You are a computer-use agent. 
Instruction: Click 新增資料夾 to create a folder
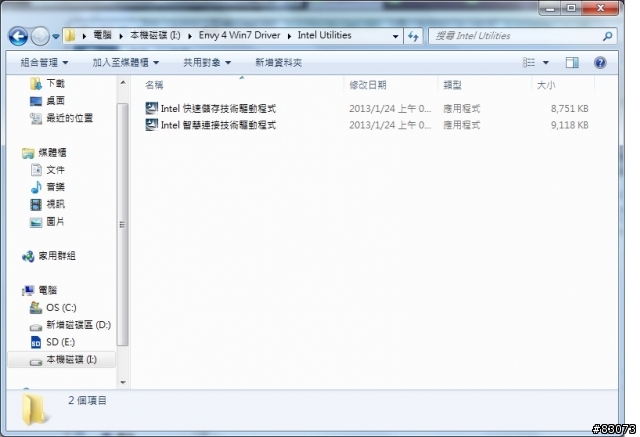tap(278, 62)
